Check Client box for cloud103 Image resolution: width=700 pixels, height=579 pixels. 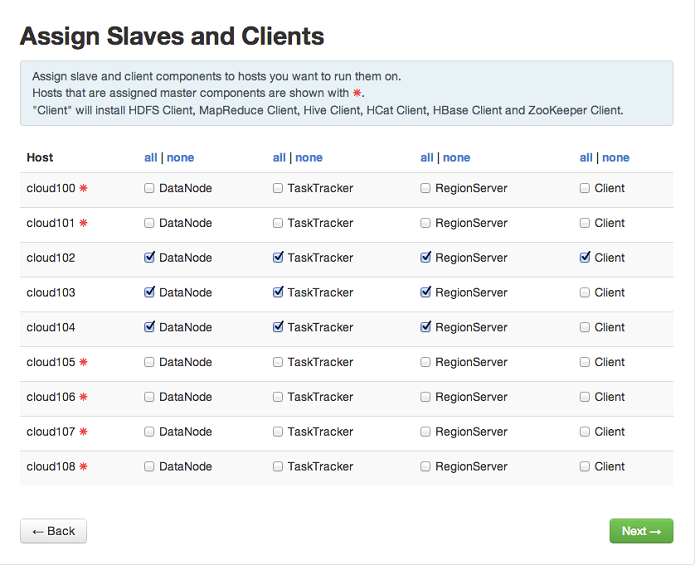(x=585, y=293)
